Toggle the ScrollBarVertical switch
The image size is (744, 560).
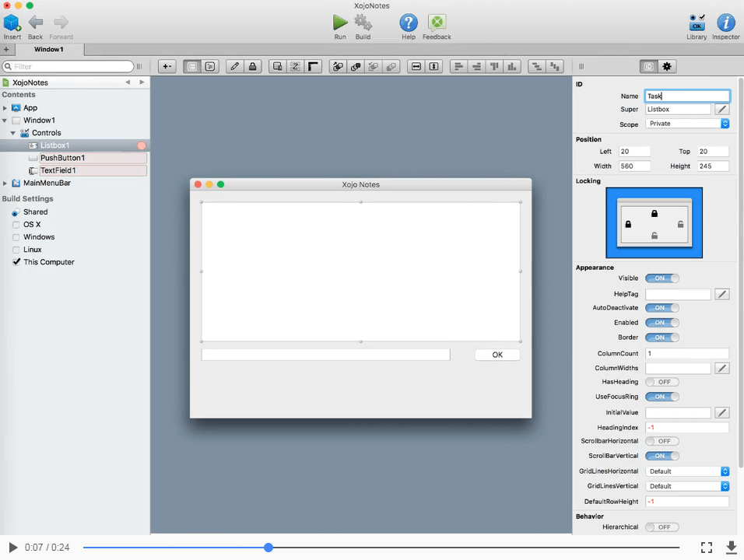coord(662,456)
